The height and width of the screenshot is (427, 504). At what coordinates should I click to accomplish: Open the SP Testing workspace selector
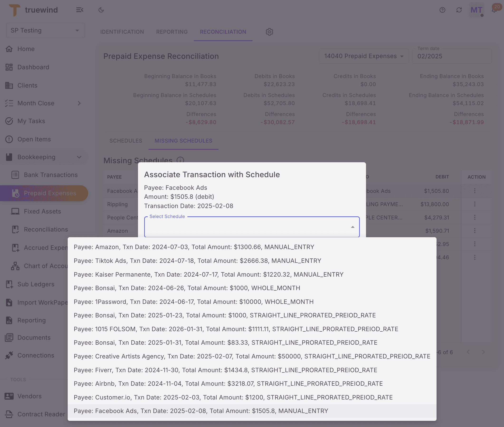[x=45, y=30]
